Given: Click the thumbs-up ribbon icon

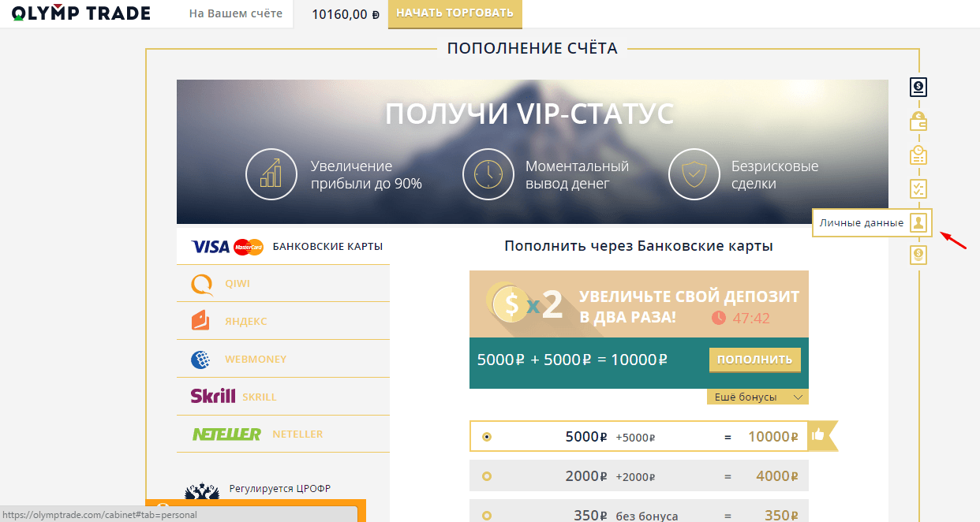Looking at the screenshot, I should point(818,434).
